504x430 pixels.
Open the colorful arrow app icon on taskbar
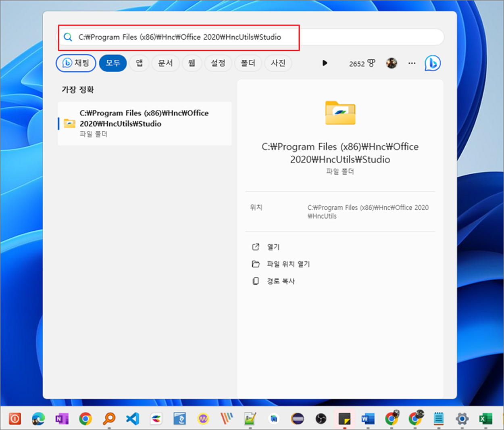click(156, 419)
